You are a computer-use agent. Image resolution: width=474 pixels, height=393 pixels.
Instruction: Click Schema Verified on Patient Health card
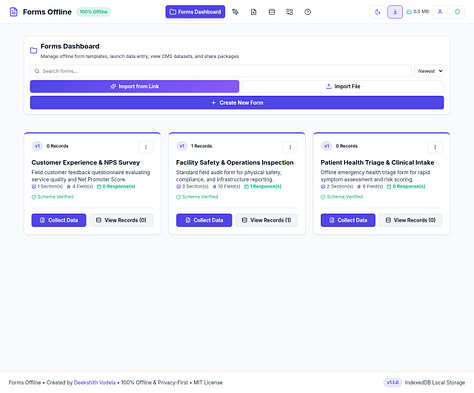342,197
